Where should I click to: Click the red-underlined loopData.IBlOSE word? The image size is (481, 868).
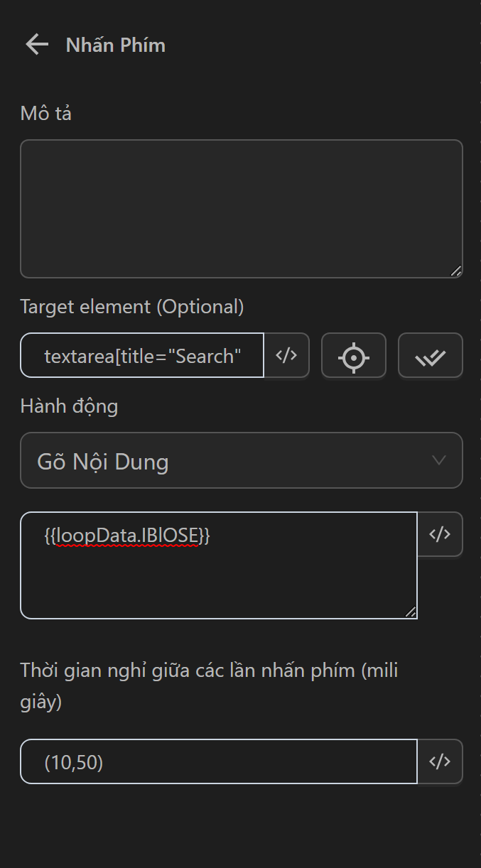(x=127, y=536)
